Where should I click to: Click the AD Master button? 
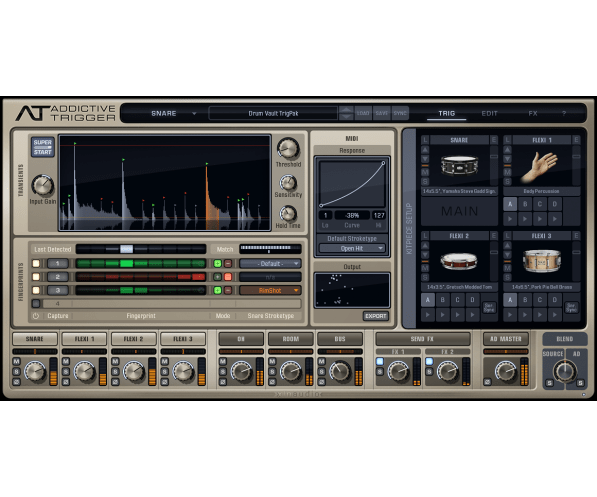[x=506, y=339]
